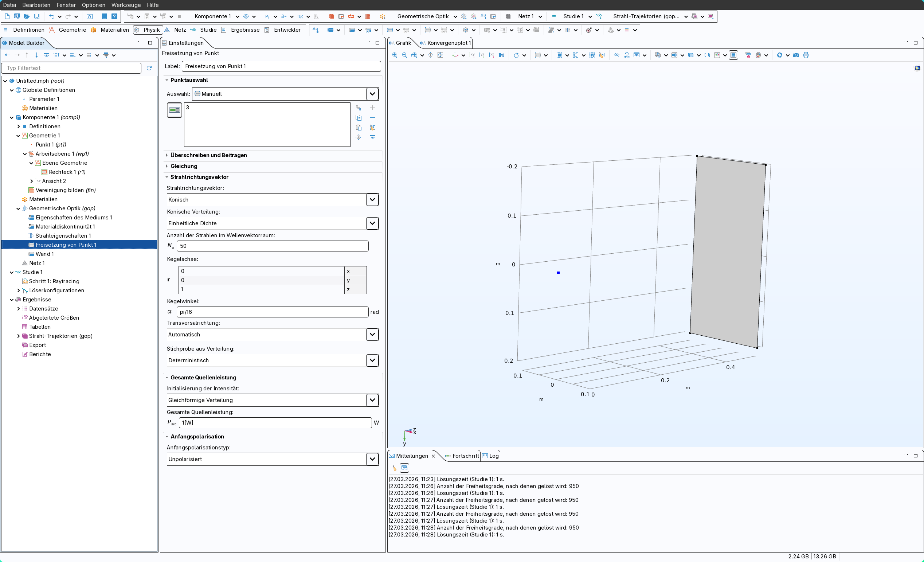
Task: Collapse the Geometrische Optik tree node
Action: (18, 208)
